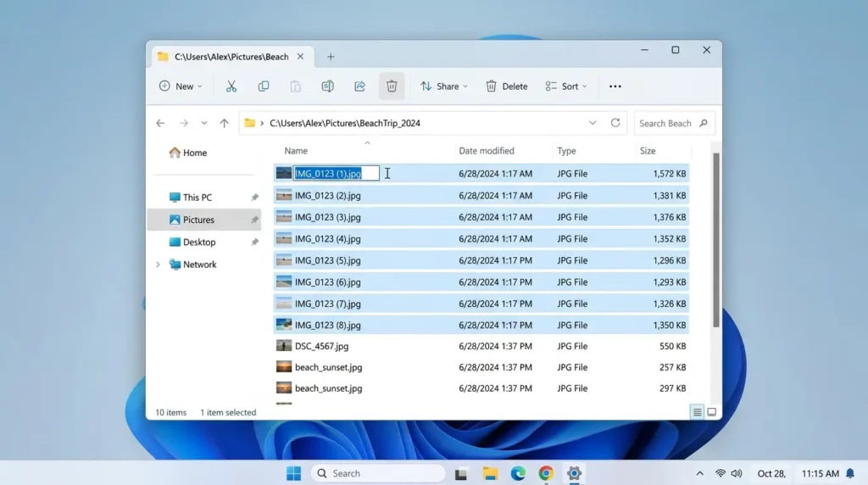Go forward with the right arrow
This screenshot has height=485, width=868.
184,123
